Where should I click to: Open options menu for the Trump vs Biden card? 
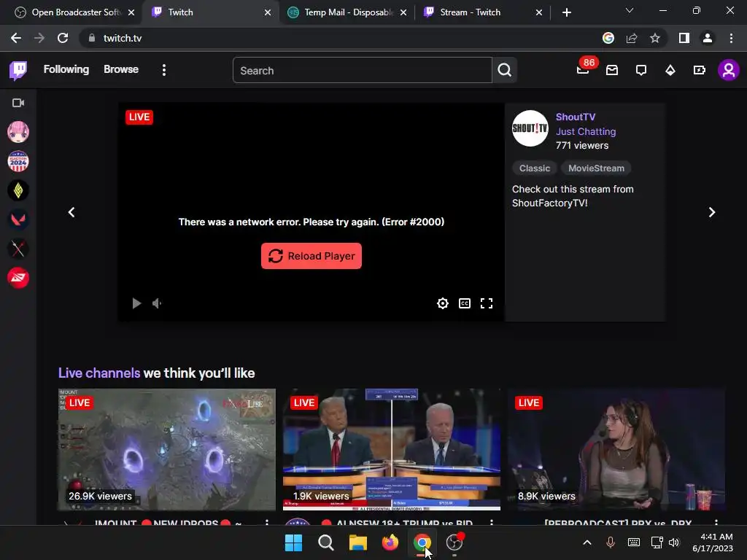[x=492, y=522]
